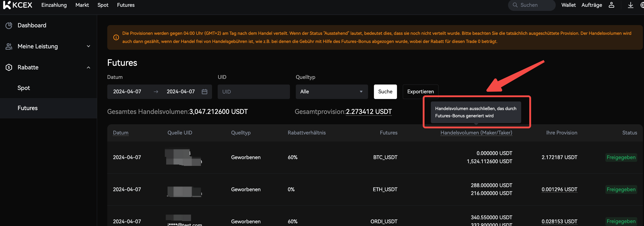The height and width of the screenshot is (226, 644).
Task: Click the Rabatte dollar shield icon
Action: tap(9, 68)
